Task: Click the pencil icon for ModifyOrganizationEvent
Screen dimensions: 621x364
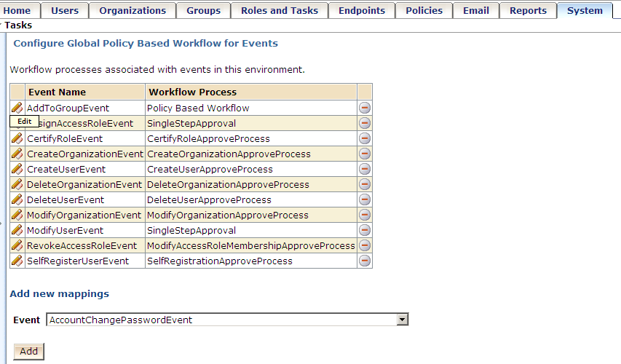Action: (17, 215)
